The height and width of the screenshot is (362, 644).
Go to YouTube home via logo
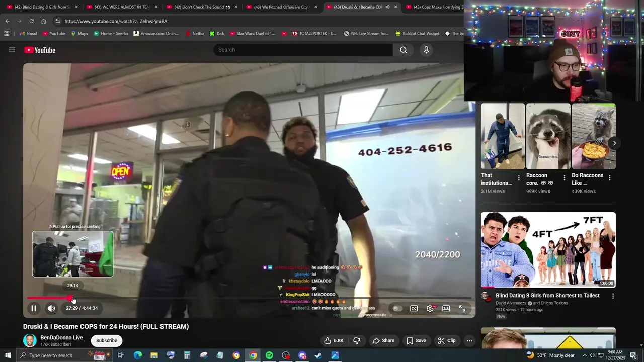[40, 50]
